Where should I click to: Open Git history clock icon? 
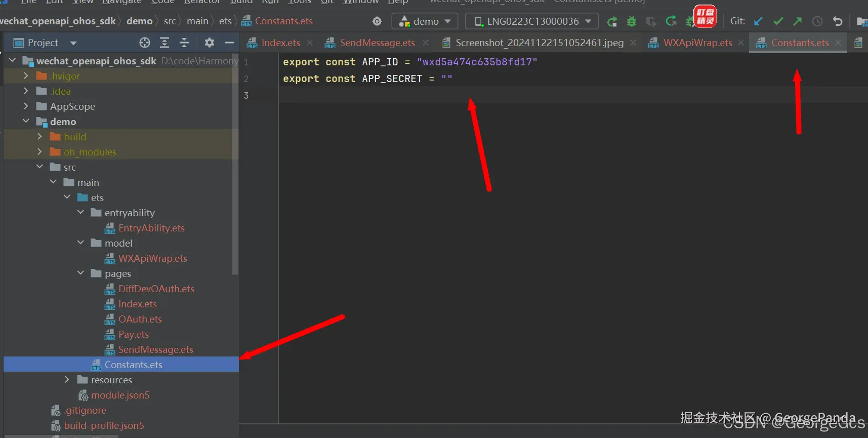pyautogui.click(x=817, y=21)
